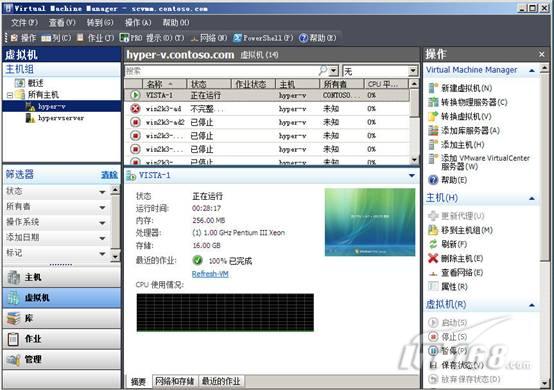Screen dimensions: 554x390
Task: Open the 主机 navigation view
Action: pyautogui.click(x=61, y=278)
